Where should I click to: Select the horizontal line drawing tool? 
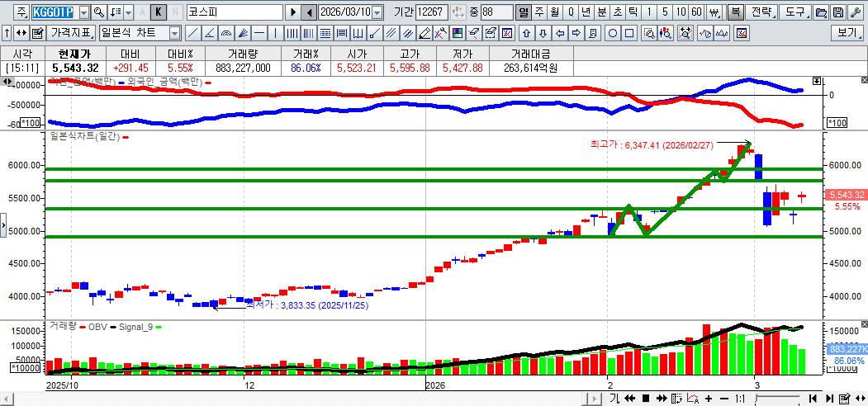[x=259, y=33]
